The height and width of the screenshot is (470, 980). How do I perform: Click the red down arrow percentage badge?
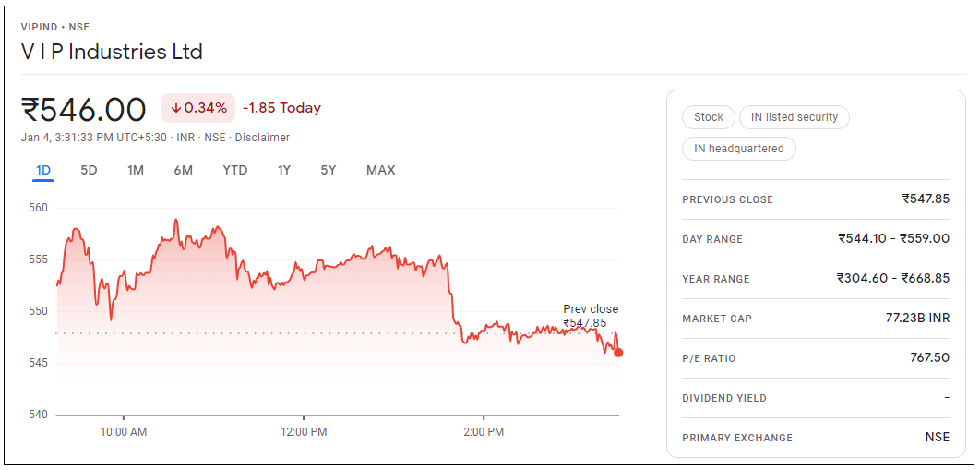(198, 108)
